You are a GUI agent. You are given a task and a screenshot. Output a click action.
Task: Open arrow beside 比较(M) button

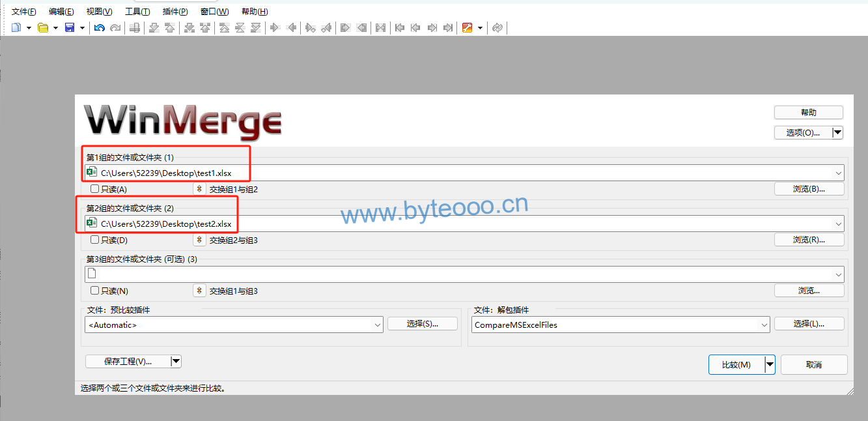click(770, 365)
